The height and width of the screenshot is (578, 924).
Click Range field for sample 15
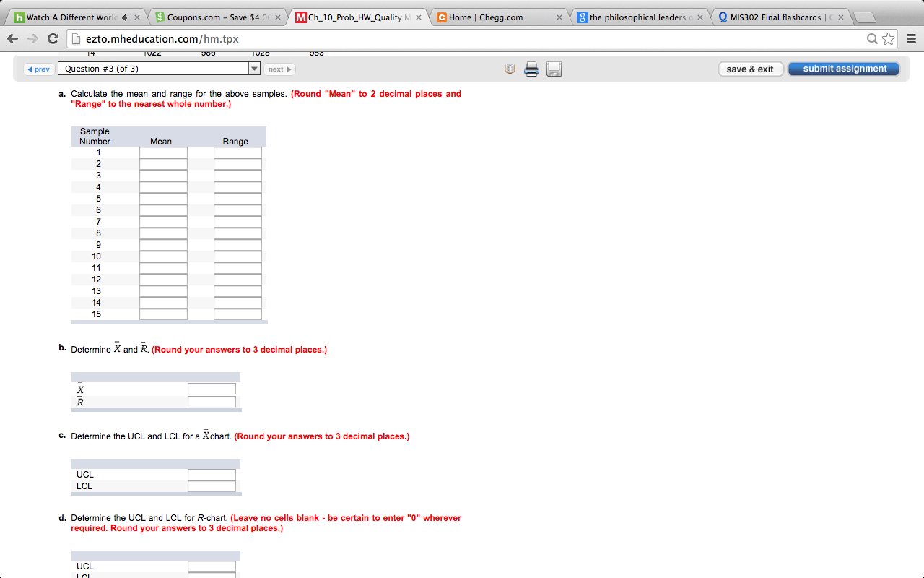(237, 314)
